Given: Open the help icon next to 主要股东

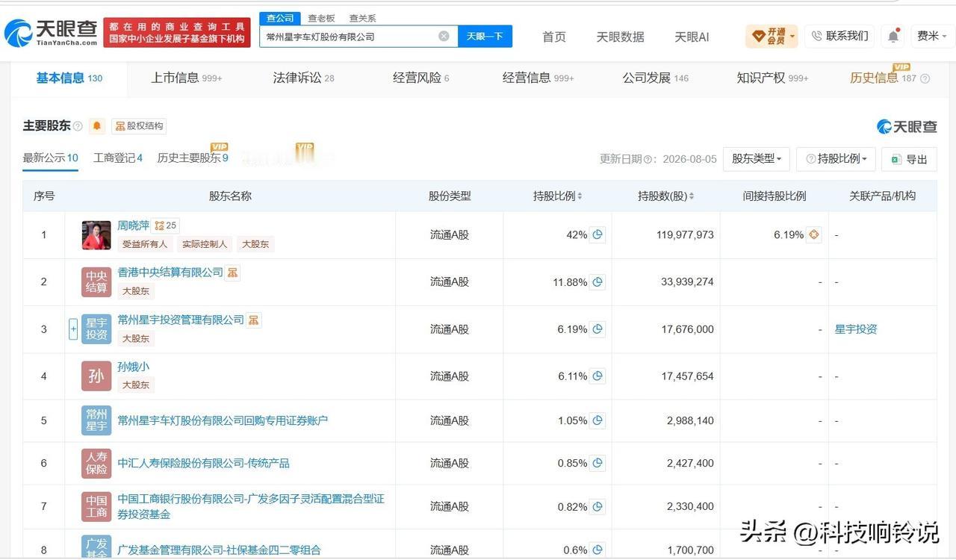Looking at the screenshot, I should [78, 126].
